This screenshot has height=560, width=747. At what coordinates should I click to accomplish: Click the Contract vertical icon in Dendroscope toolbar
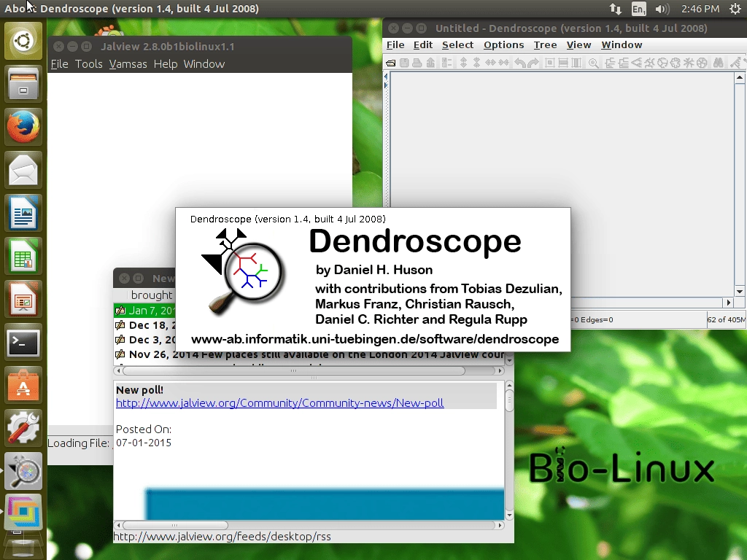[476, 63]
